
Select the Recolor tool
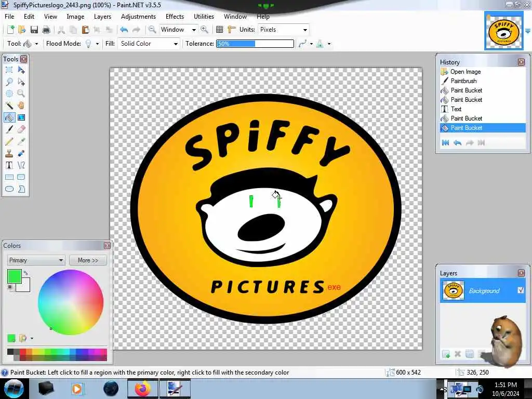coord(21,153)
